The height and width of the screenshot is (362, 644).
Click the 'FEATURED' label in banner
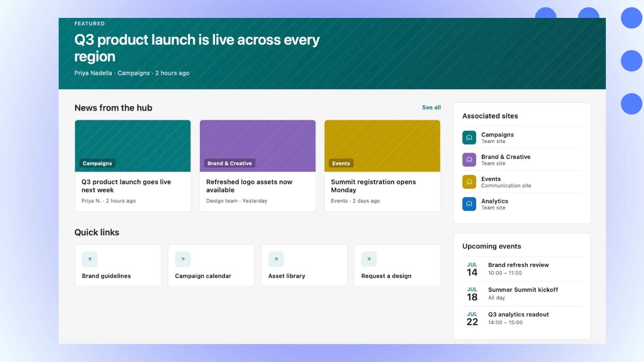[x=90, y=24]
